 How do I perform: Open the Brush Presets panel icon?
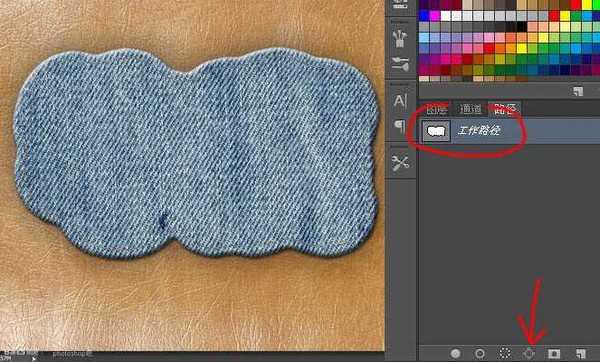(400, 38)
